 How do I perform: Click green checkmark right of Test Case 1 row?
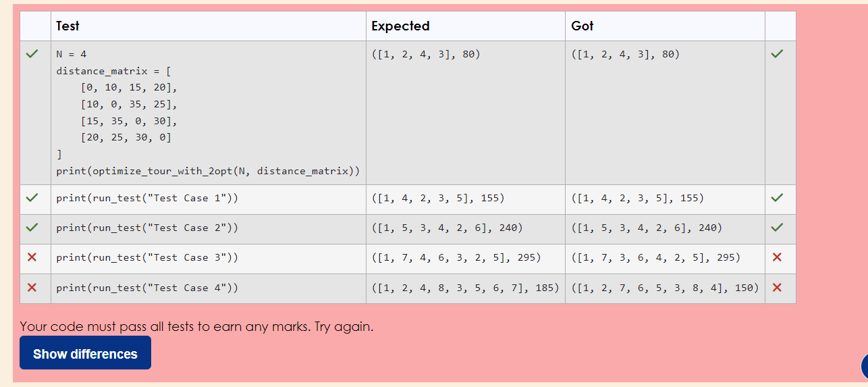(777, 199)
